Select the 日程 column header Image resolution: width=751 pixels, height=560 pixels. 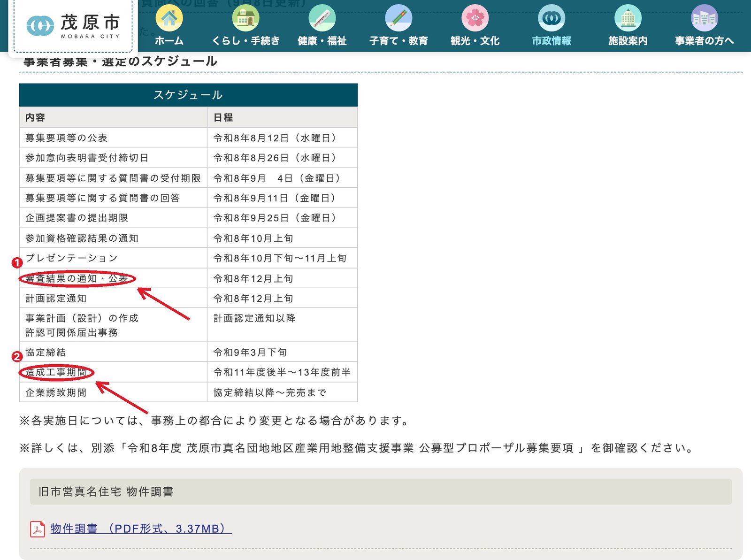click(x=282, y=117)
